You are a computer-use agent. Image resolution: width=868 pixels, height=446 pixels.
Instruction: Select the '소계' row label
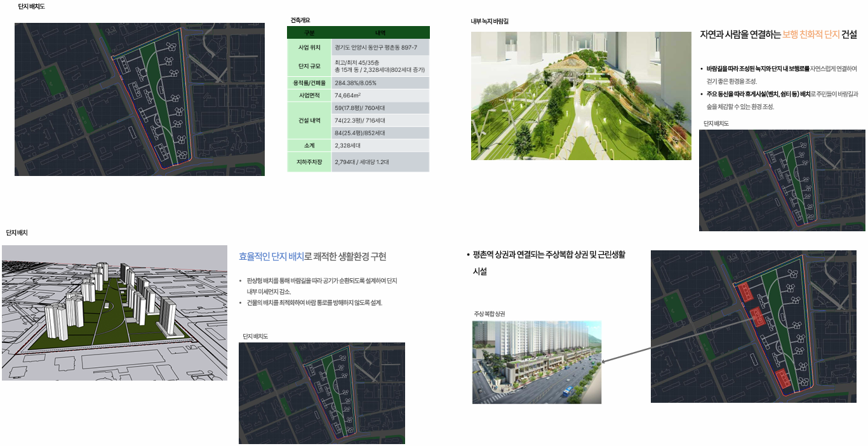click(309, 145)
